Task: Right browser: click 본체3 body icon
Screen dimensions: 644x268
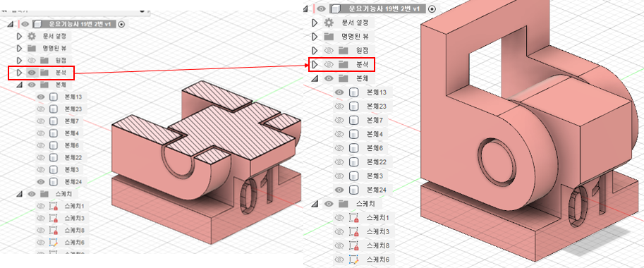Action: coord(353,176)
